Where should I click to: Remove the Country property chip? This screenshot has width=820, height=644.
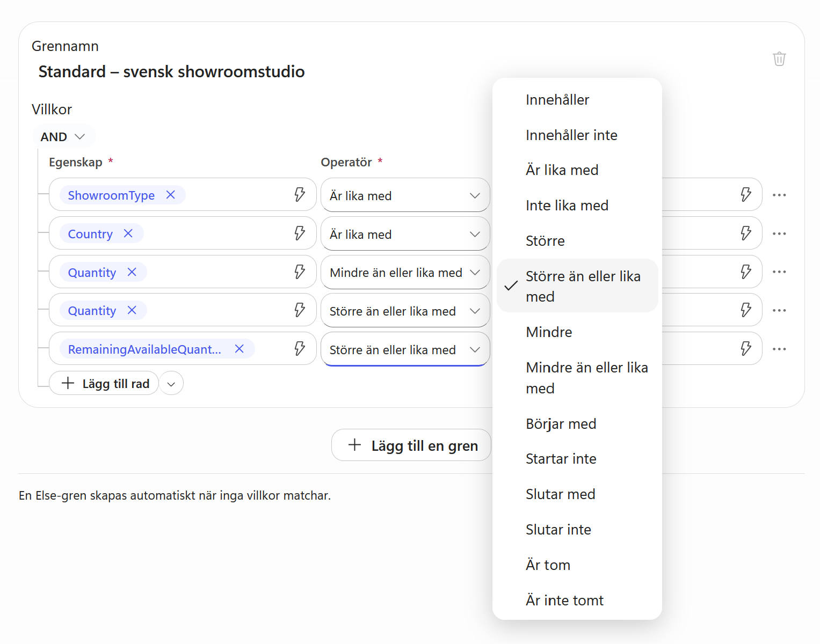(x=128, y=233)
